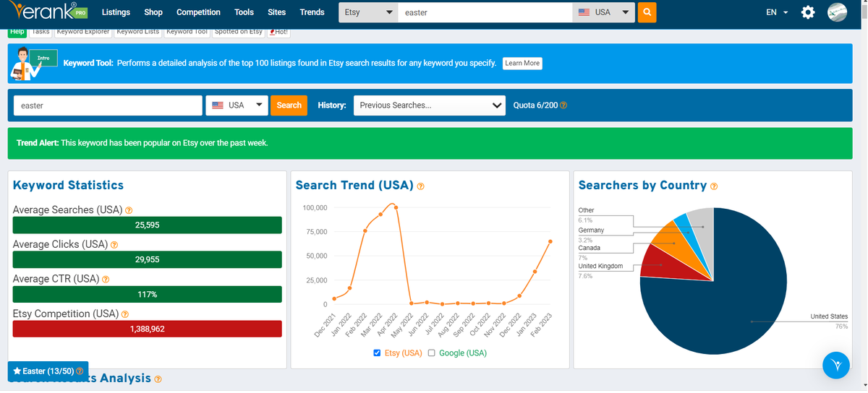This screenshot has height=393, width=868.
Task: Open the EN language dropdown
Action: (x=777, y=12)
